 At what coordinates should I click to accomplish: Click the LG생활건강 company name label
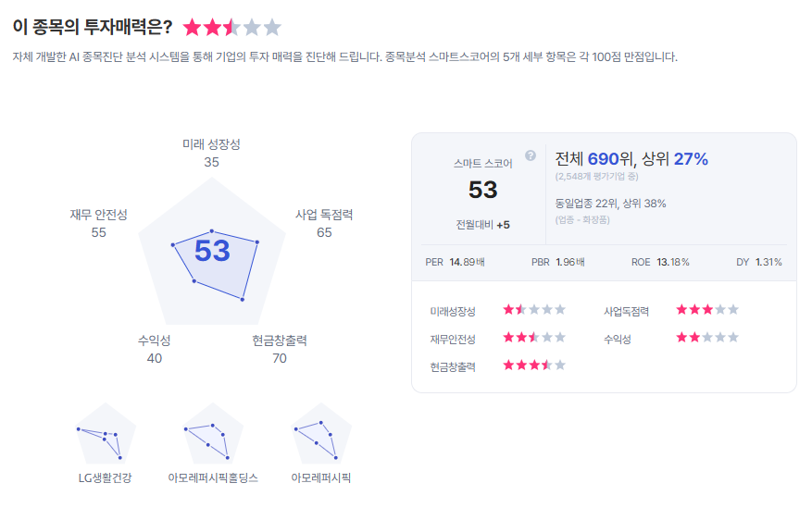tap(106, 478)
